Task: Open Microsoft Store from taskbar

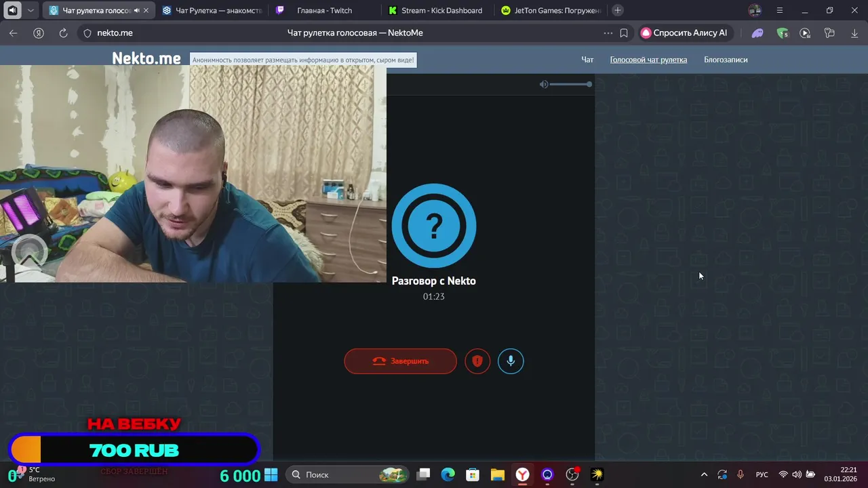Action: 473,474
